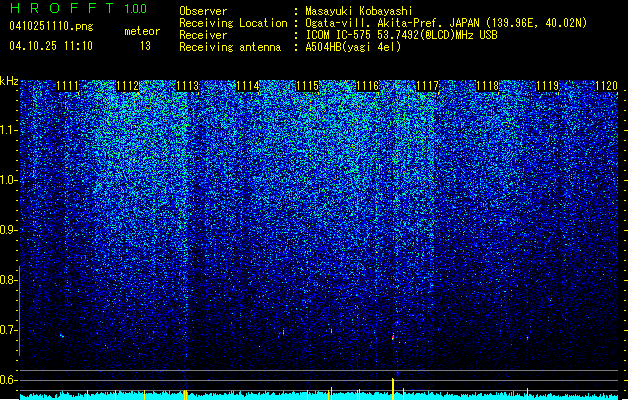The height and width of the screenshot is (400, 629).
Task: Select the meteor count value 13
Action: pos(145,46)
